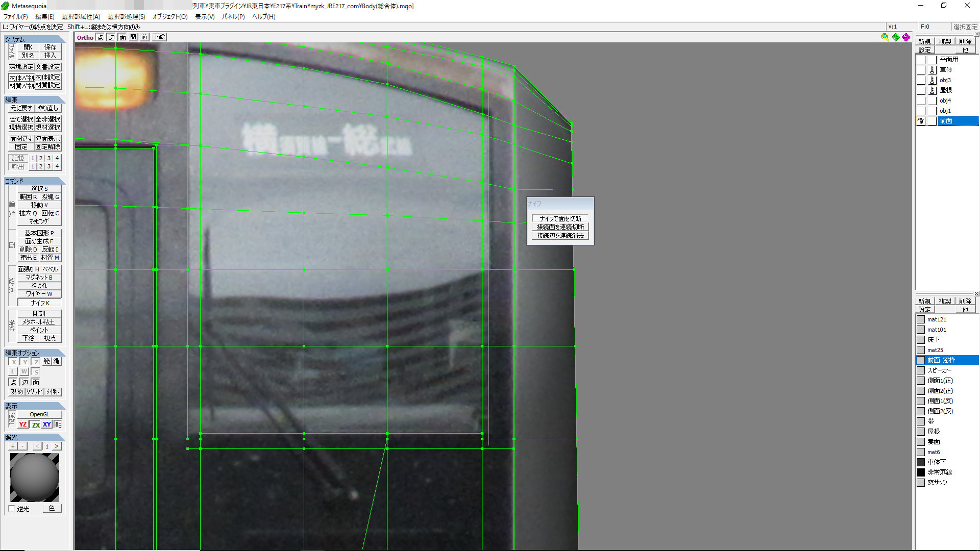Click the 接続面を連続切断 knife option

click(x=560, y=227)
